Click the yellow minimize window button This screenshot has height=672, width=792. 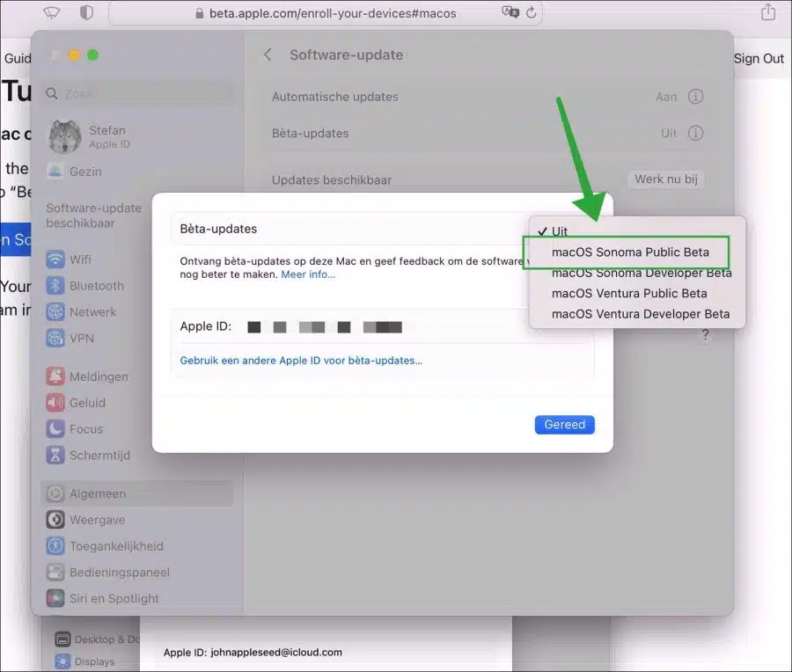click(74, 55)
